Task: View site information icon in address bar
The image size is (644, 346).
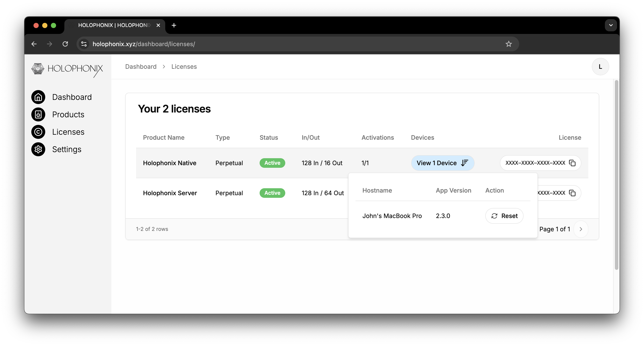Action: [84, 44]
